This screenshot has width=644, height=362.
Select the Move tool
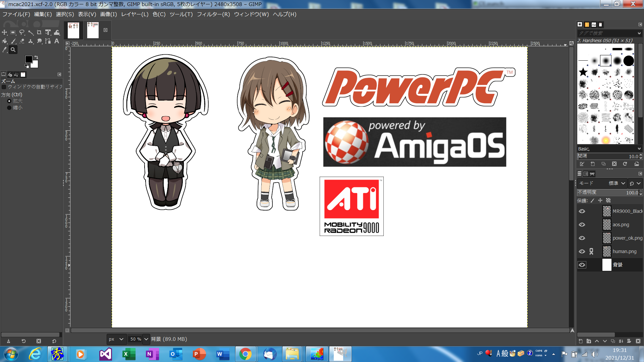4,33
